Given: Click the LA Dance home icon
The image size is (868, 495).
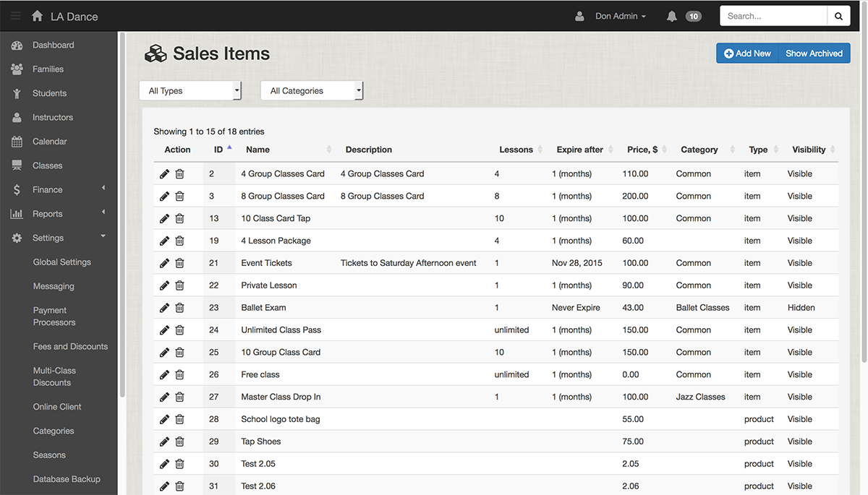Looking at the screenshot, I should 37,15.
